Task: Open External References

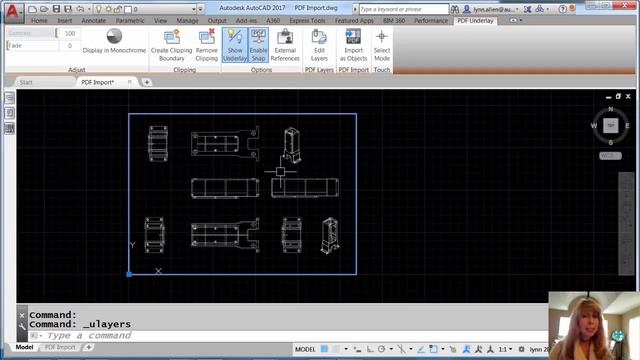Action: 285,45
